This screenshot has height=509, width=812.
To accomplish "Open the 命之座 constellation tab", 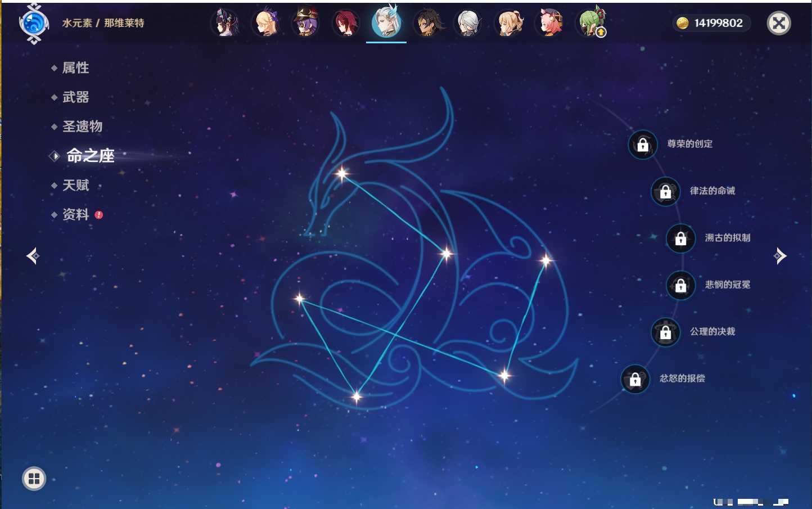I will pos(90,156).
